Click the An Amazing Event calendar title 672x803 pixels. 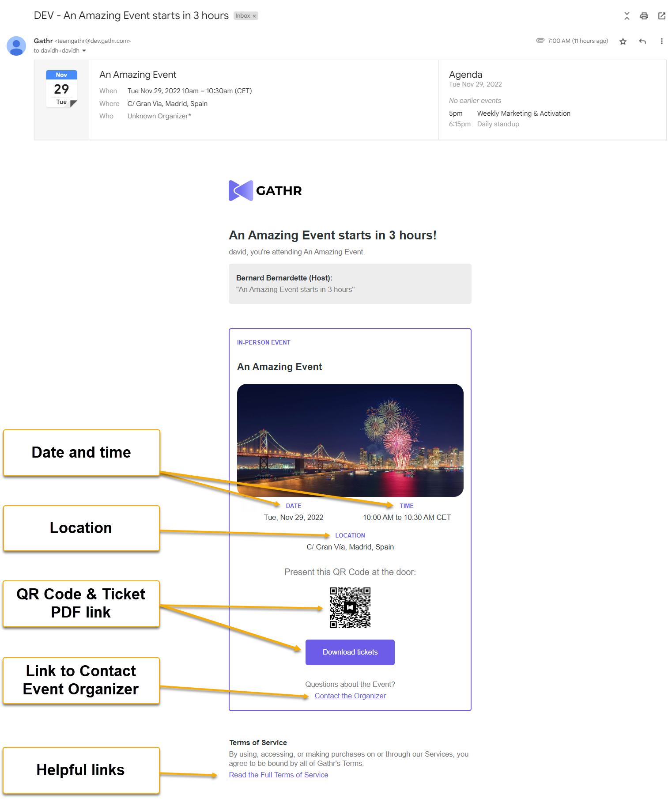[x=138, y=75]
